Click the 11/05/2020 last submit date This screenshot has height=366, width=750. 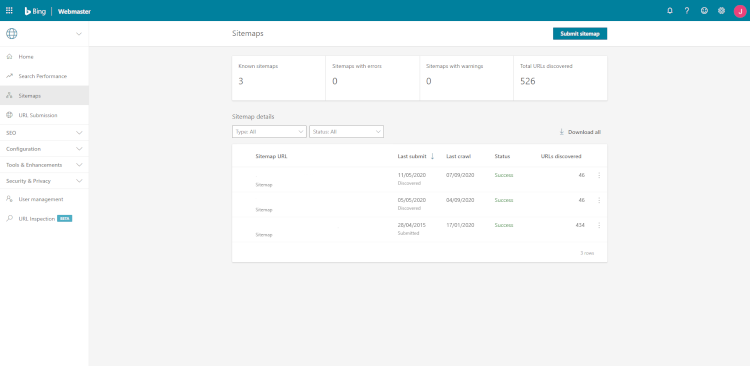[x=411, y=175]
